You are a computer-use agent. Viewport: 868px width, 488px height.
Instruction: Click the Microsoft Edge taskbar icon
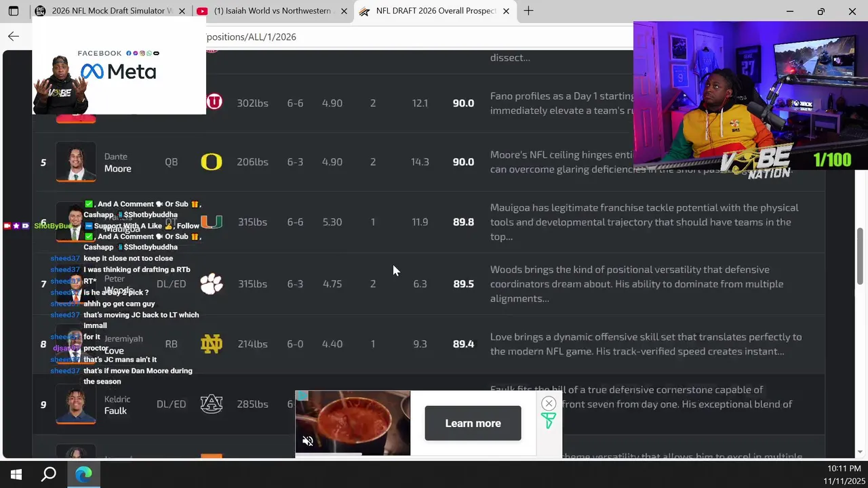83,474
